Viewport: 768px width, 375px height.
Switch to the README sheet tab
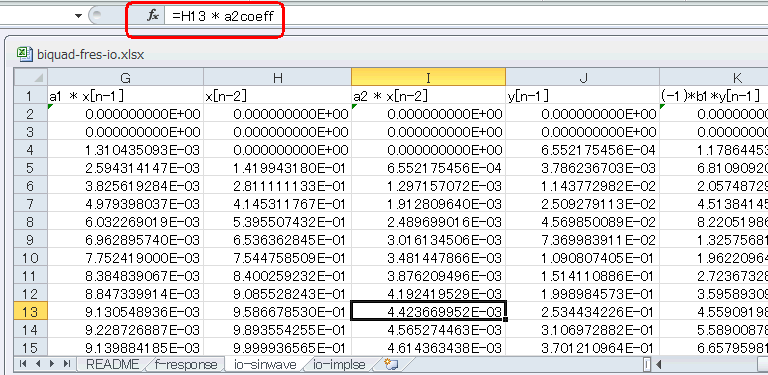pos(112,364)
